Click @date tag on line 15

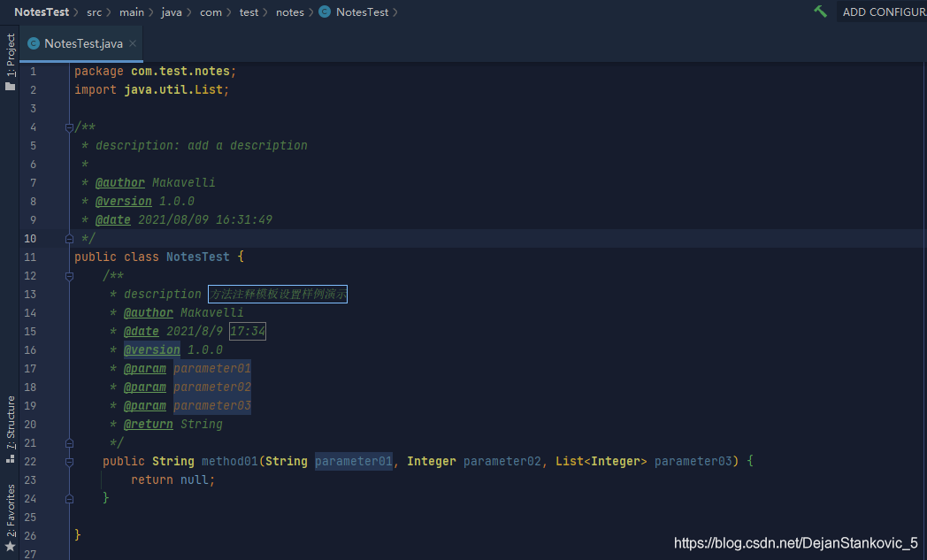coord(142,331)
